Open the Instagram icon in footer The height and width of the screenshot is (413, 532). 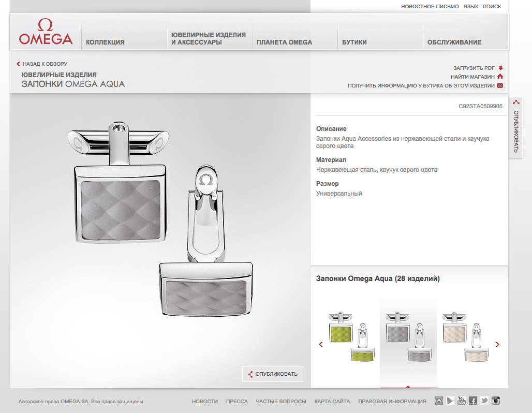coord(496,401)
